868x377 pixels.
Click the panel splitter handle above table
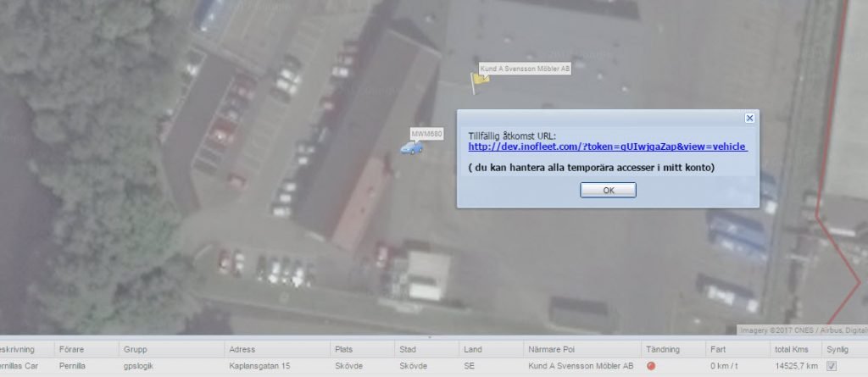point(430,336)
